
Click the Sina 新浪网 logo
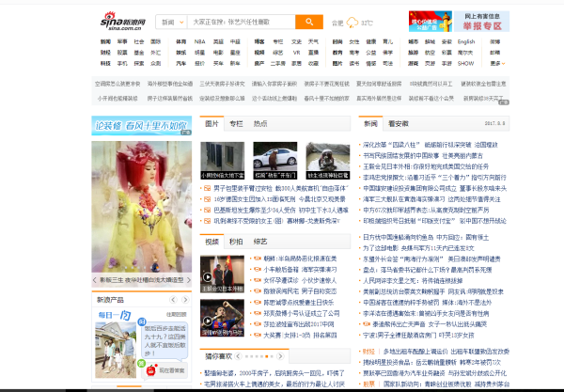click(122, 21)
